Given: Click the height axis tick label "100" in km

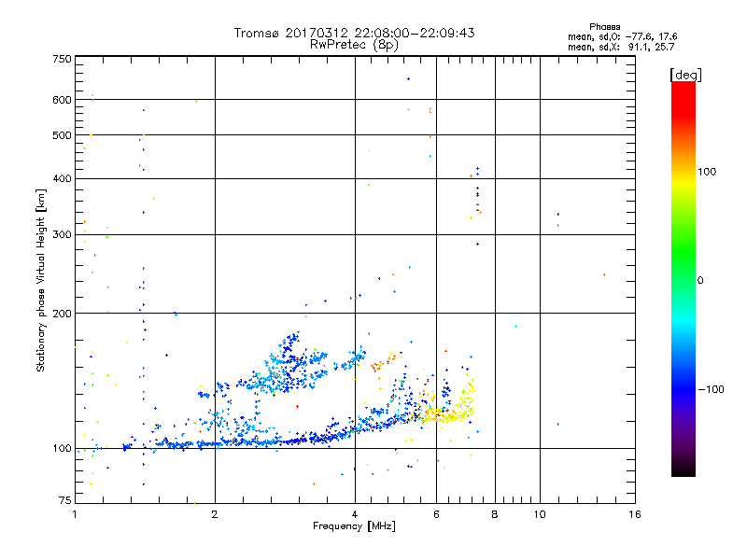Looking at the screenshot, I should 62,449.
